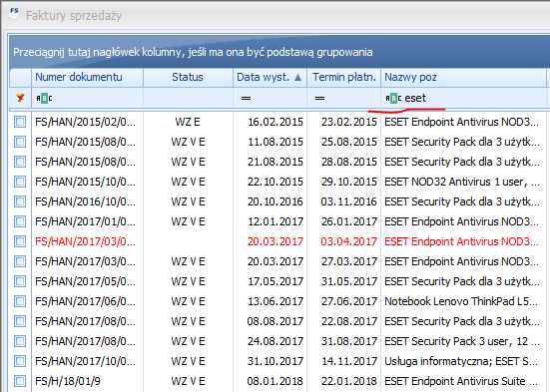Click the filter row funnel icon
The image size is (550, 392).
pyautogui.click(x=20, y=98)
